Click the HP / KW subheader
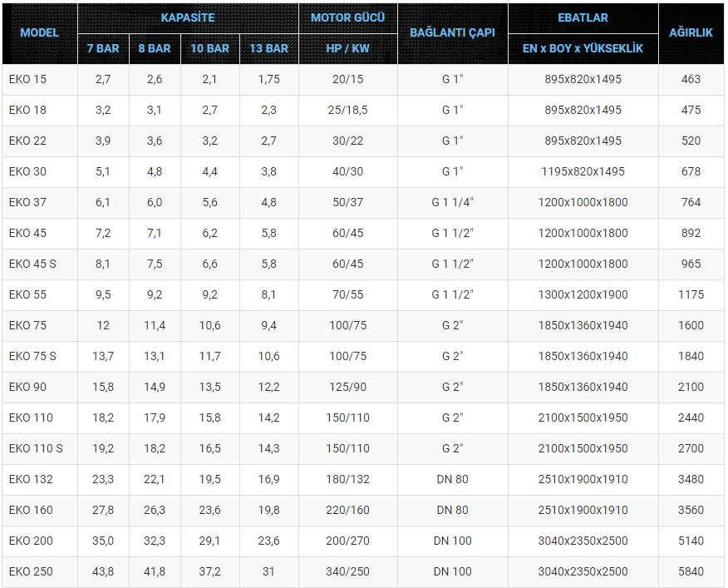 [x=347, y=49]
